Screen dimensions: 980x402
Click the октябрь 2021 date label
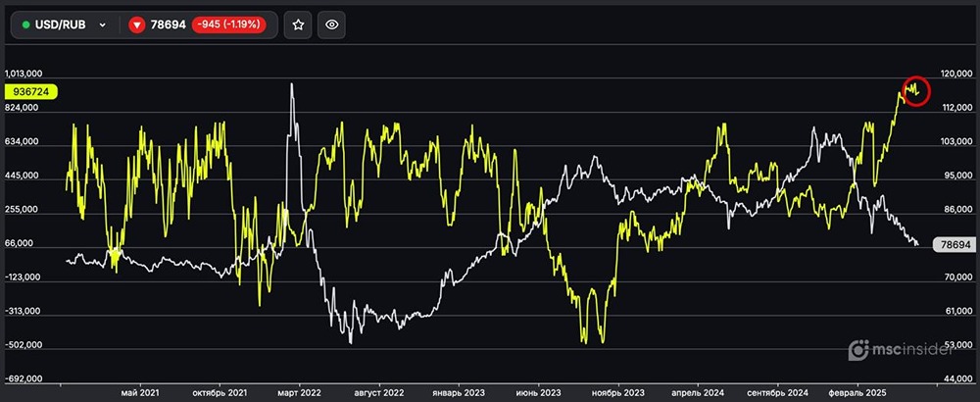(220, 393)
